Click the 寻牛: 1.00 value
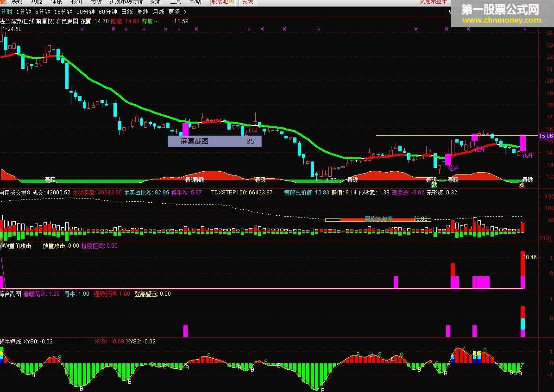Screen dimensions: 554x392 pos(77,294)
